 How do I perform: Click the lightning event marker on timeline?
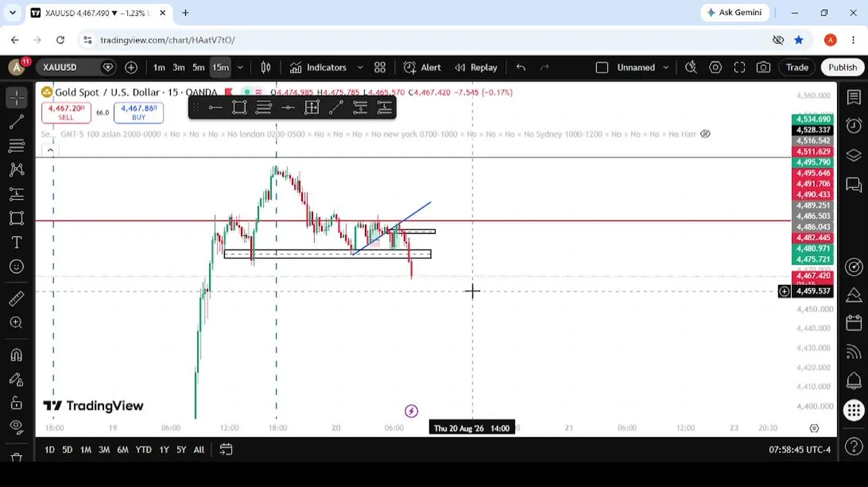411,411
